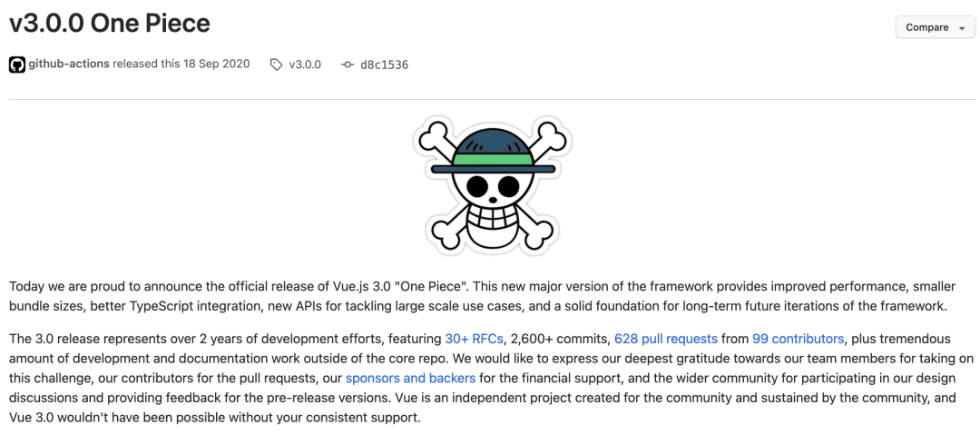The height and width of the screenshot is (435, 980).
Task: Open commit d8c1536
Action: click(x=385, y=64)
